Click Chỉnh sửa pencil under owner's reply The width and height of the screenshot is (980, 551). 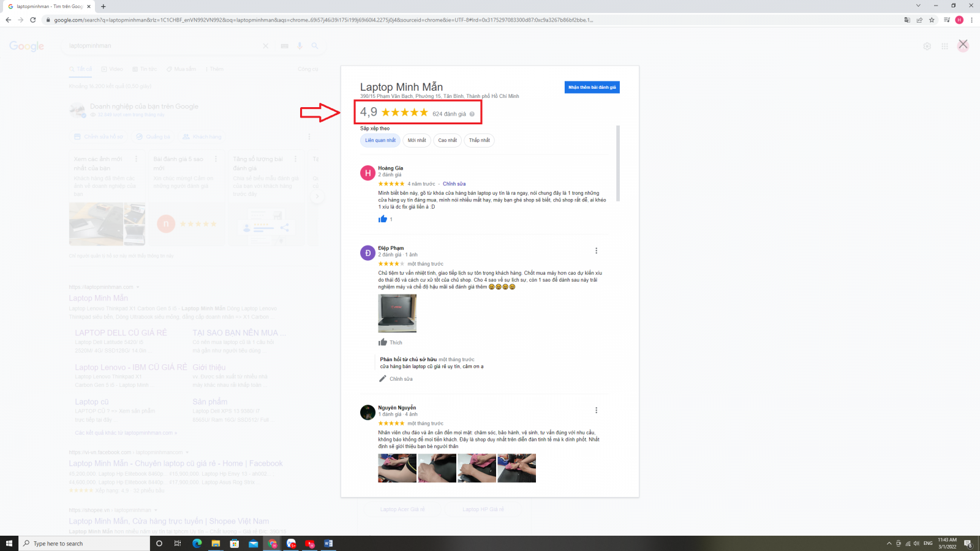coord(396,379)
